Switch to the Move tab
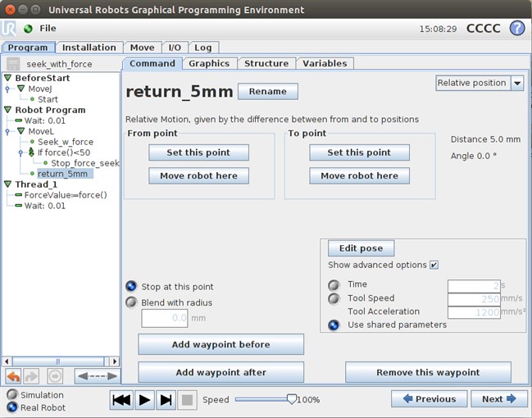 pyautogui.click(x=142, y=48)
